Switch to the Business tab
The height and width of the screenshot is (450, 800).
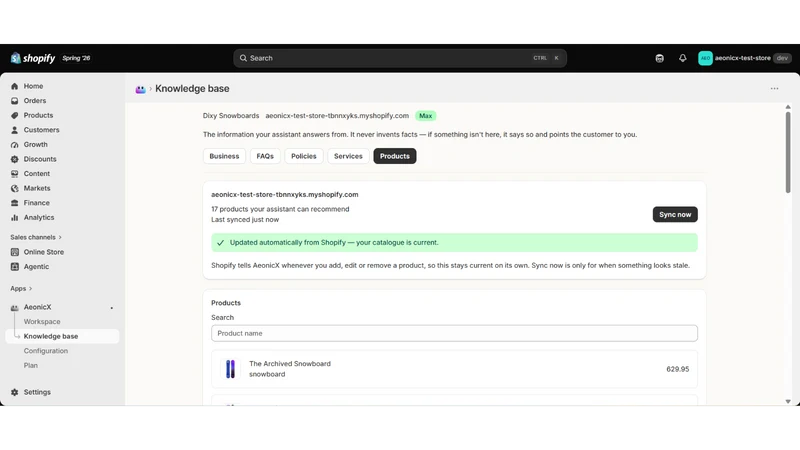(x=224, y=156)
